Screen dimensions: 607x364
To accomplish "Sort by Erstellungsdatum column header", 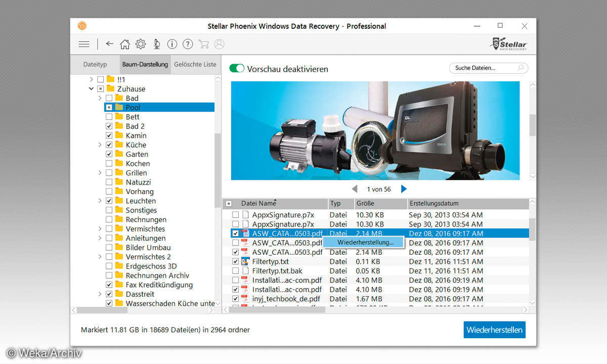I will pos(468,204).
